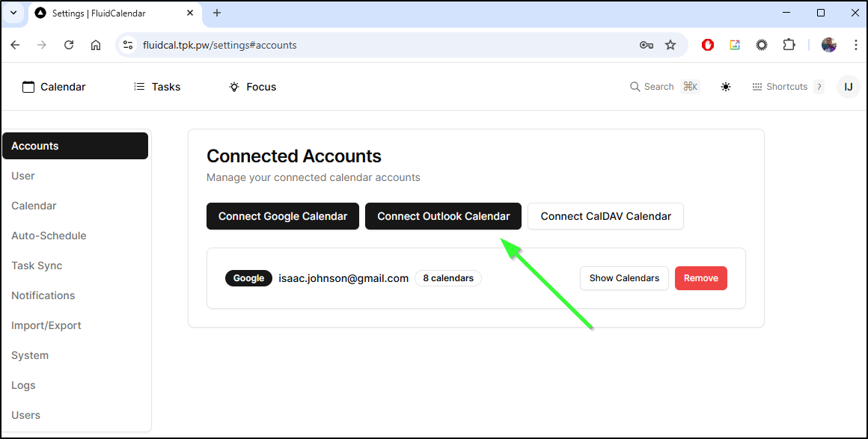The width and height of the screenshot is (868, 439).
Task: Go back with the browser back arrow
Action: click(x=16, y=45)
